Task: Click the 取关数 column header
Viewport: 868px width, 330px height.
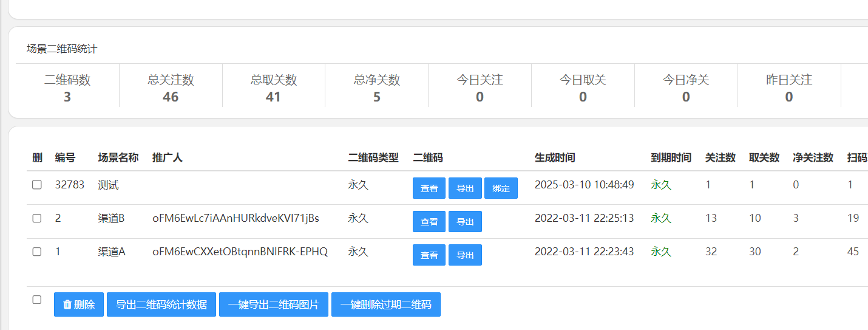Action: click(x=764, y=158)
